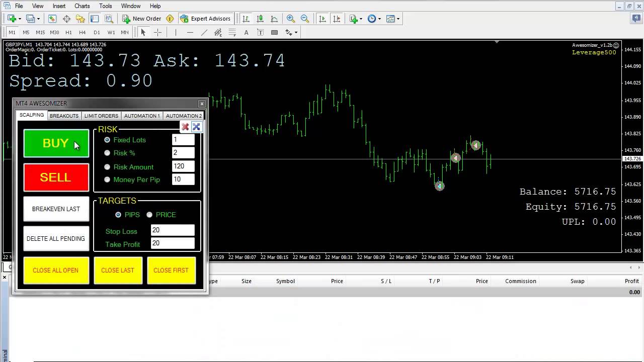Switch to bar chart display icon
The image size is (644, 362).
[246, 19]
